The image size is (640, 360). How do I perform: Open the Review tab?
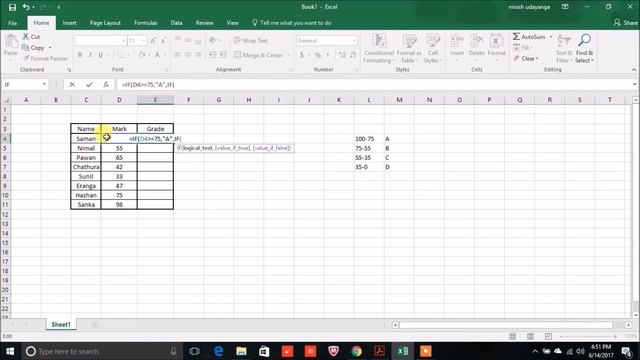204,23
